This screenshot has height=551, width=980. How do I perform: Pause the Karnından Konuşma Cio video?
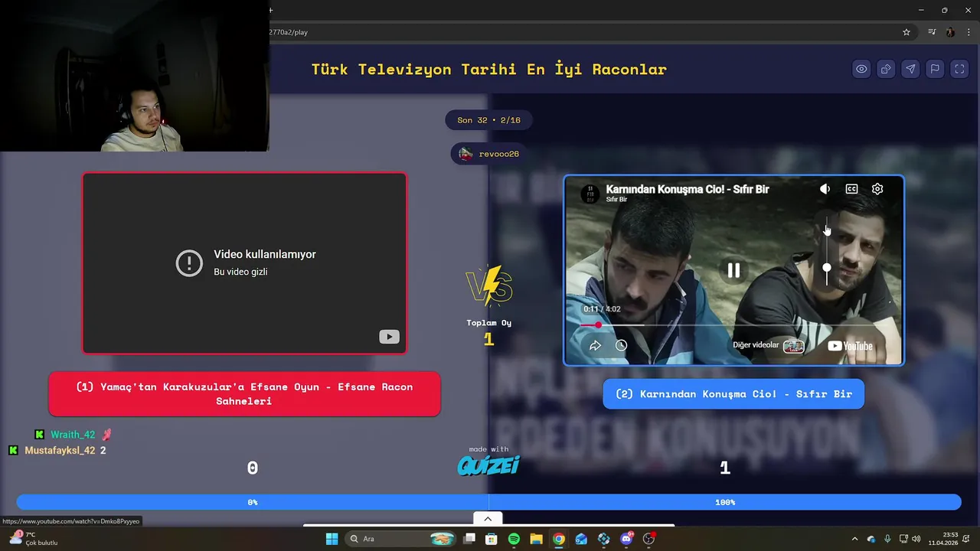[733, 270]
